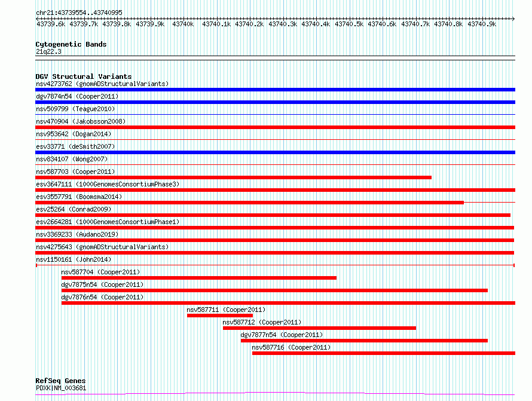Click nsv470904 (Jakobsson2008) label
The image size is (532, 401).
tap(81, 121)
